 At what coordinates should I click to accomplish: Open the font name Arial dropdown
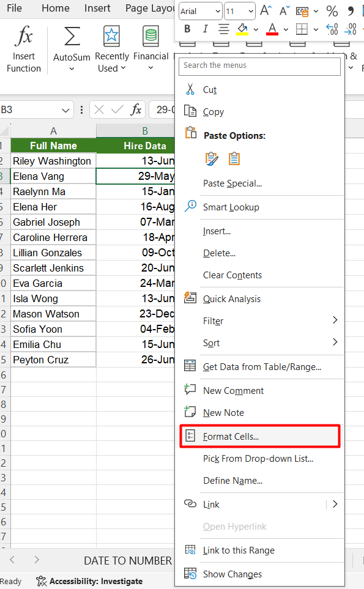point(200,11)
